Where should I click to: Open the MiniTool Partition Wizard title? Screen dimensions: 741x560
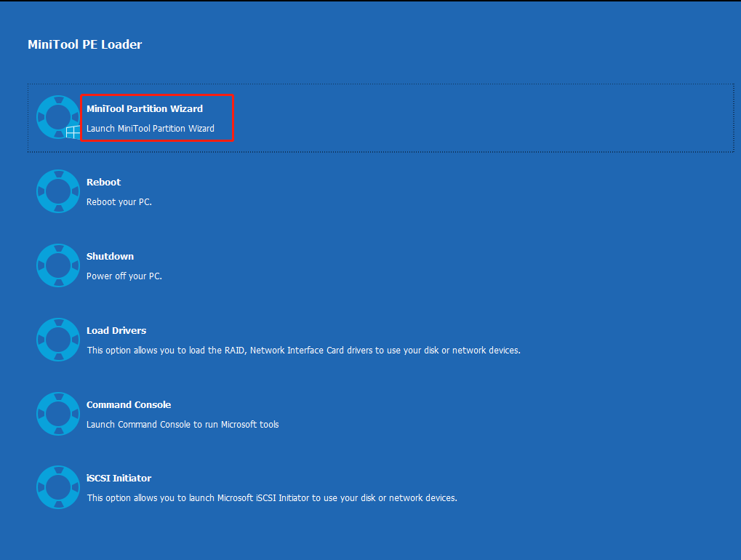pos(145,108)
